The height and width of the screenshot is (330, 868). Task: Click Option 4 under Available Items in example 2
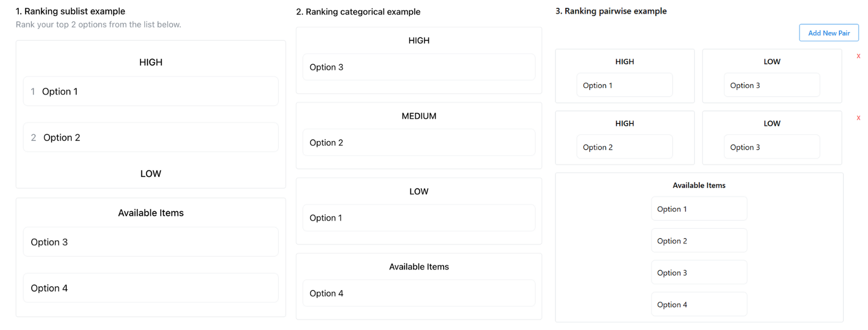pos(418,293)
